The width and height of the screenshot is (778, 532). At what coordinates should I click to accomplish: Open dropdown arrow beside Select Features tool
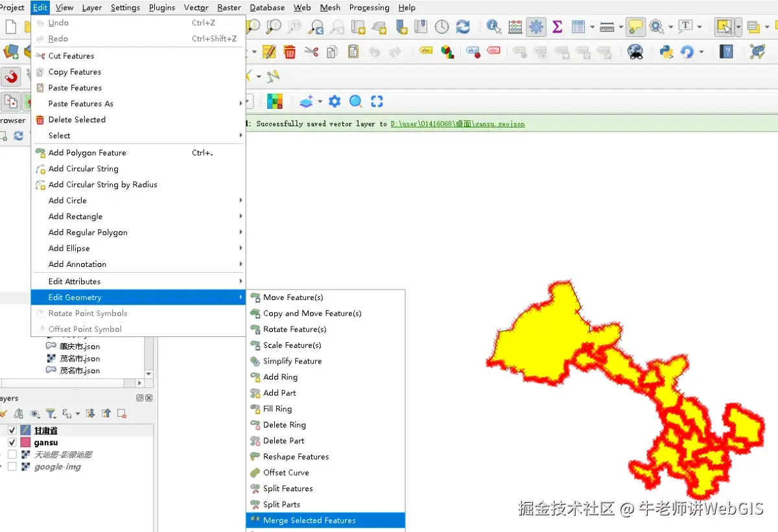(x=738, y=27)
